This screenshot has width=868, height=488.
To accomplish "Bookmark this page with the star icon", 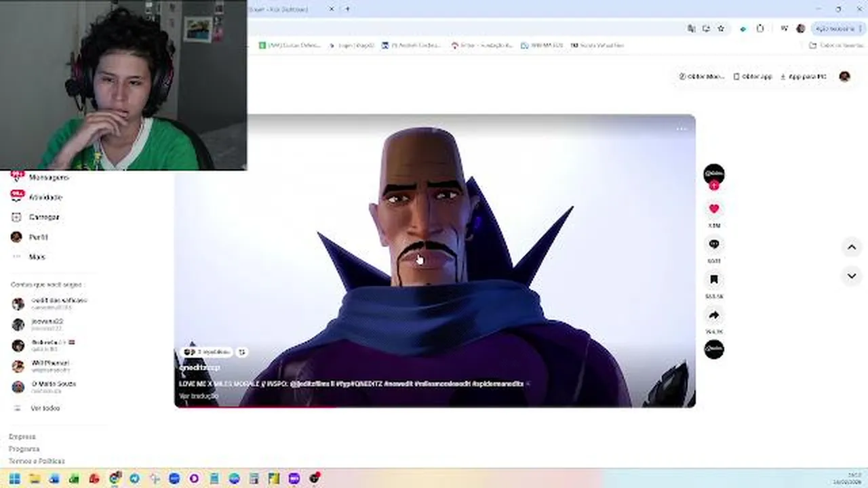I will (721, 28).
